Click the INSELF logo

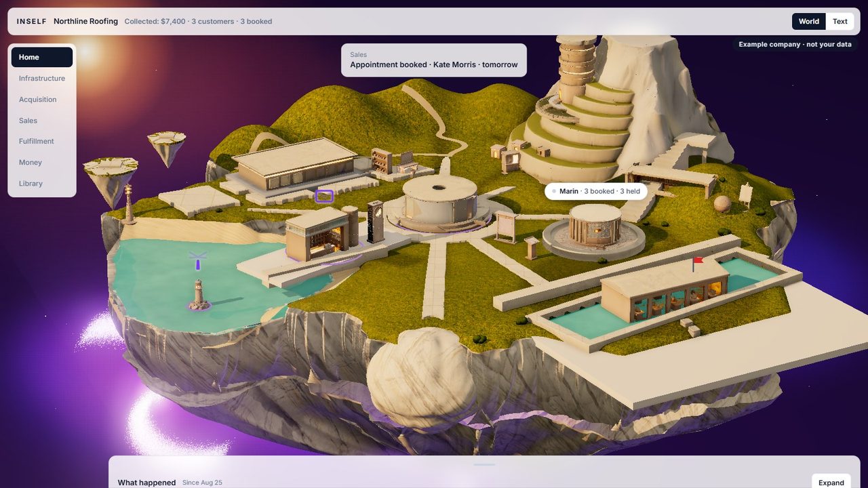pyautogui.click(x=32, y=21)
